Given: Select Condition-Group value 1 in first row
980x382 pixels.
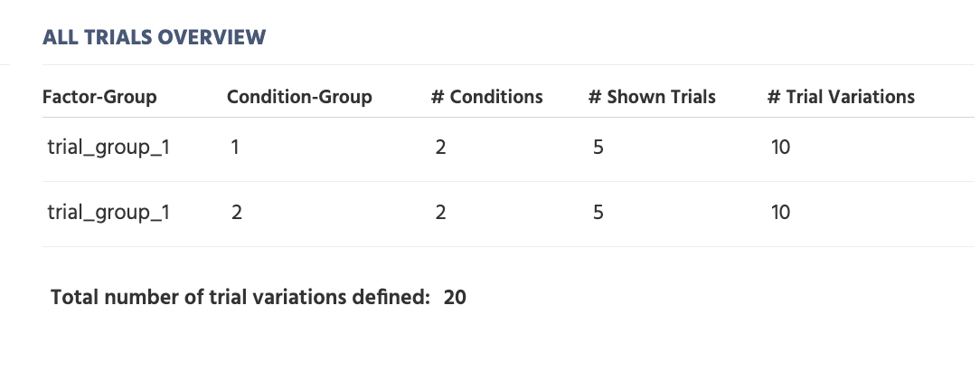Looking at the screenshot, I should pos(235,147).
